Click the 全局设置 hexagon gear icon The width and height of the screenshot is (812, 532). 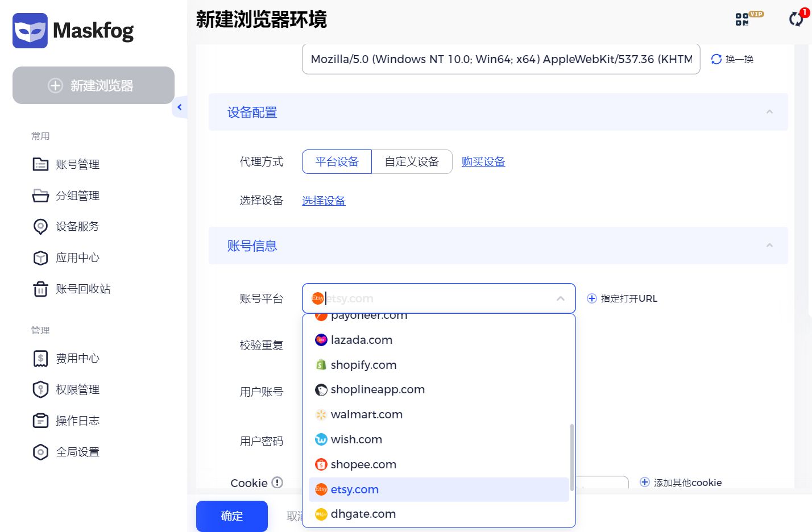tap(40, 452)
